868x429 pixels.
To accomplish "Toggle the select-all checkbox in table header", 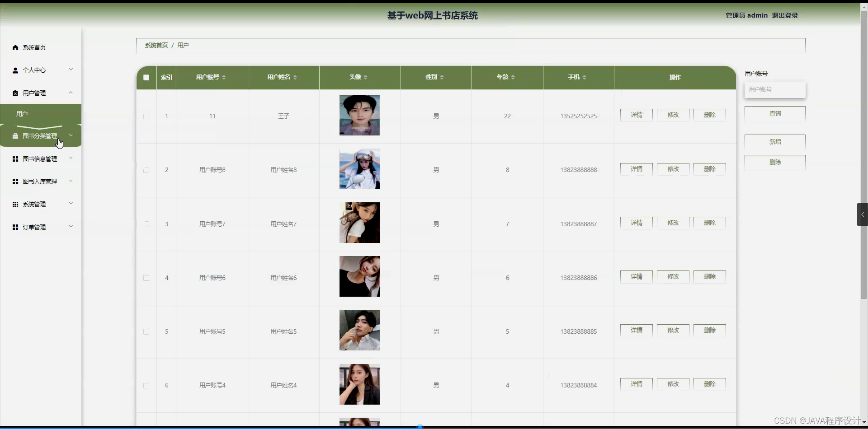I will 146,77.
